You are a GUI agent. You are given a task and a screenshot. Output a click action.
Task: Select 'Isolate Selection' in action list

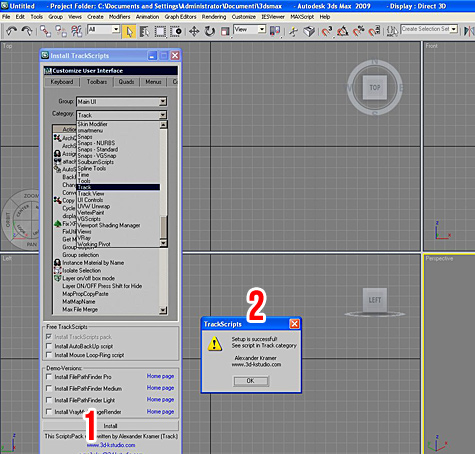[82, 270]
